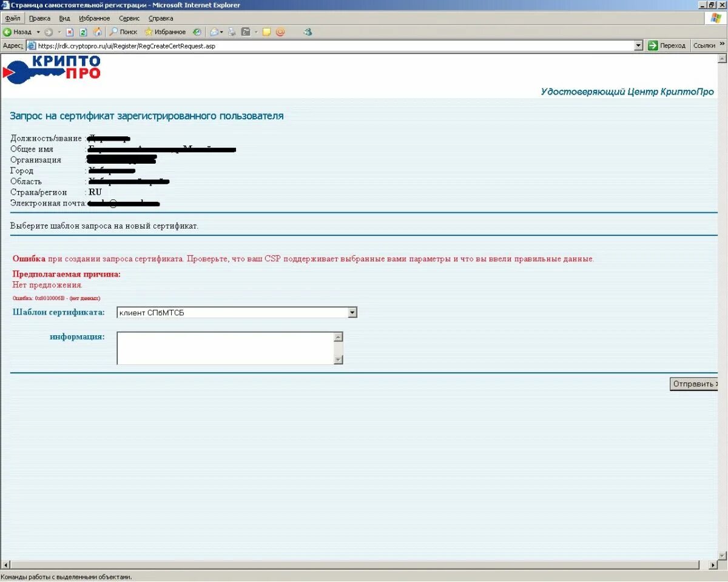This screenshot has height=582, width=728.
Task: Click the address bar URL field
Action: pos(334,45)
